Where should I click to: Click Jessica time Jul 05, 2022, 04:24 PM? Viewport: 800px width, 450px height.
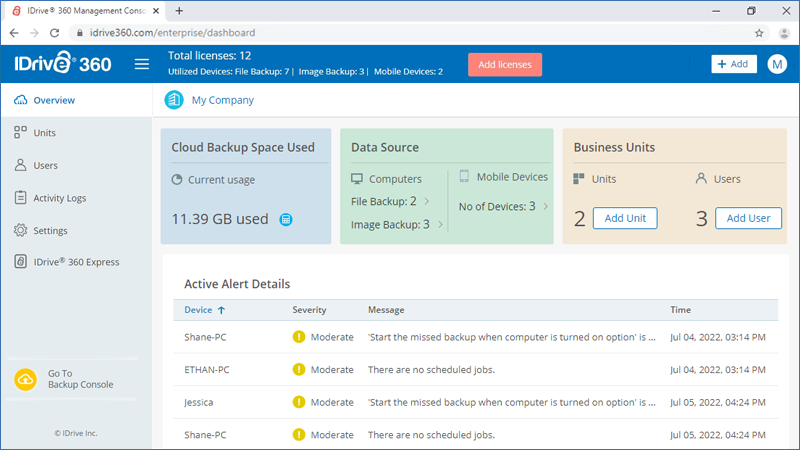coord(718,402)
